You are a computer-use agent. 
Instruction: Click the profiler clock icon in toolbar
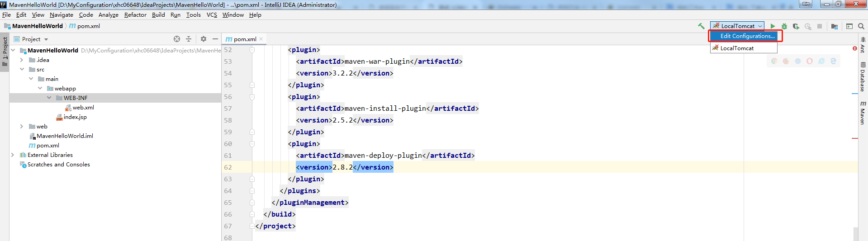point(808,26)
